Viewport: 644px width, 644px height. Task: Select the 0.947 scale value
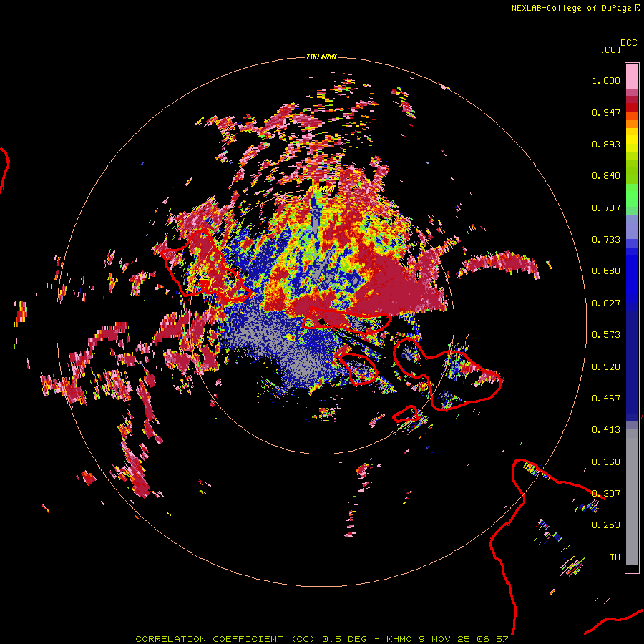click(x=606, y=112)
